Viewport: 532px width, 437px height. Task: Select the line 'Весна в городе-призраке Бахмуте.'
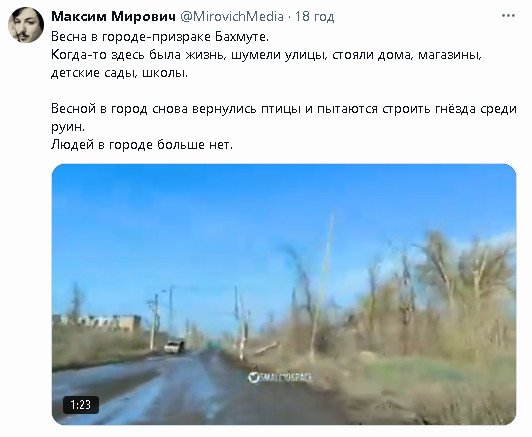pos(160,37)
